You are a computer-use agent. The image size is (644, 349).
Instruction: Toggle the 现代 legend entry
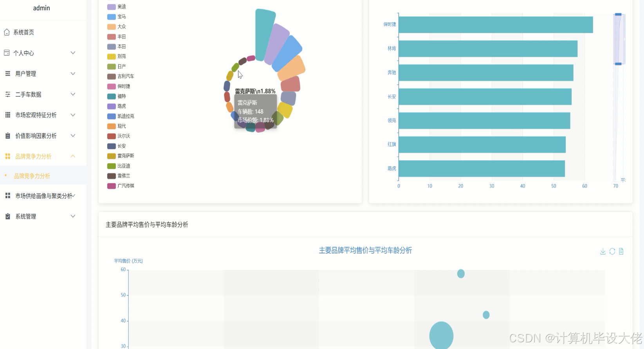(x=117, y=126)
